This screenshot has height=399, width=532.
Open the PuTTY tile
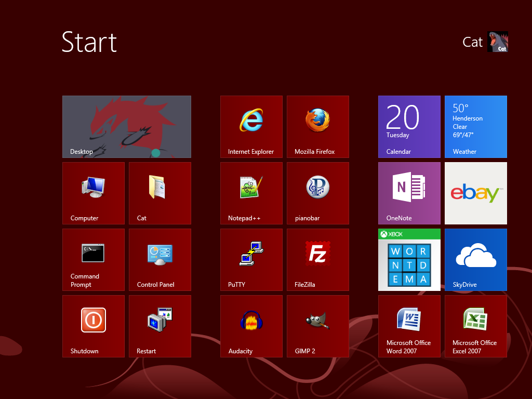(x=251, y=259)
